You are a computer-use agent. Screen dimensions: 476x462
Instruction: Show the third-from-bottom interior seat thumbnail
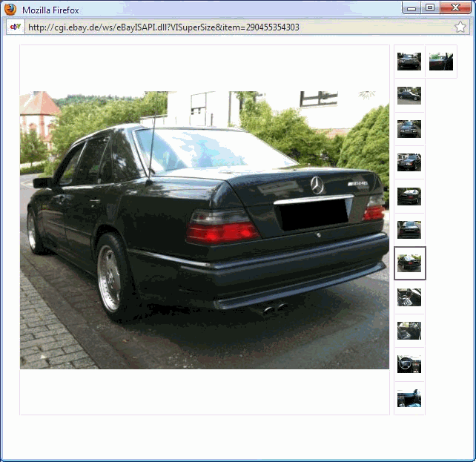point(409,331)
